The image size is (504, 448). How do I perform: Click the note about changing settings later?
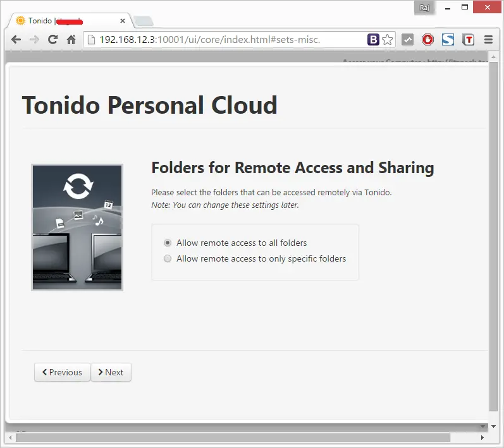pos(225,205)
